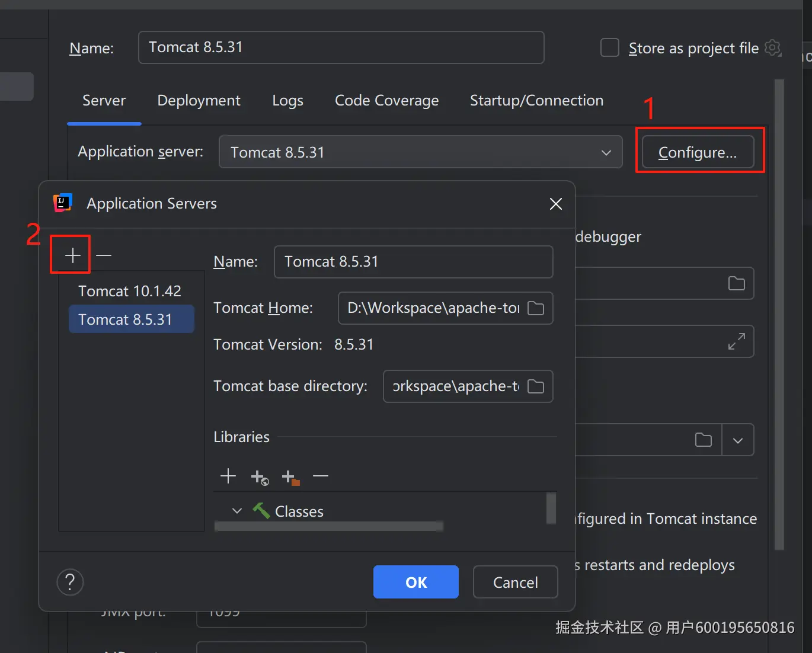Collapse the Classes tree node
812x653 pixels.
click(x=237, y=511)
